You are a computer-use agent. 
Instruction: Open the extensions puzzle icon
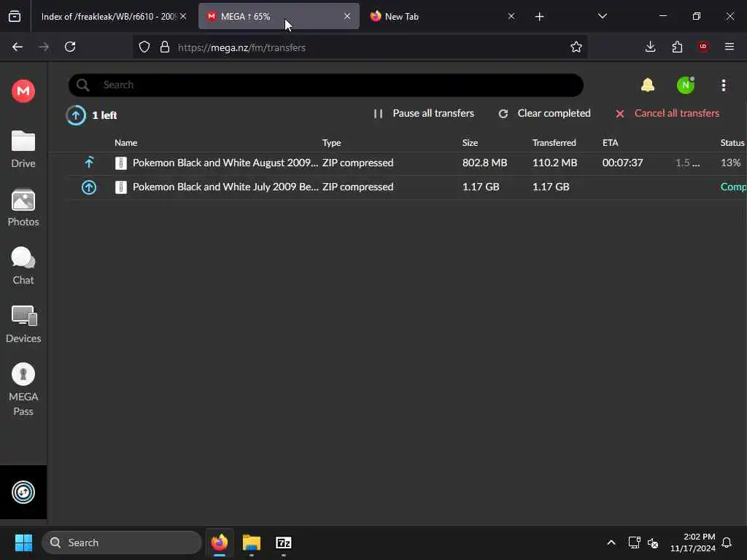[x=677, y=47]
